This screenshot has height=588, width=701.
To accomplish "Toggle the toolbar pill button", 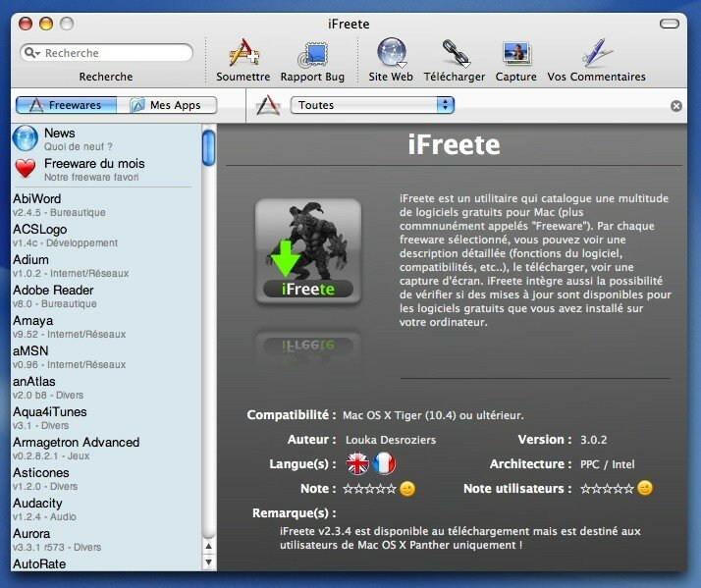I will click(x=670, y=24).
